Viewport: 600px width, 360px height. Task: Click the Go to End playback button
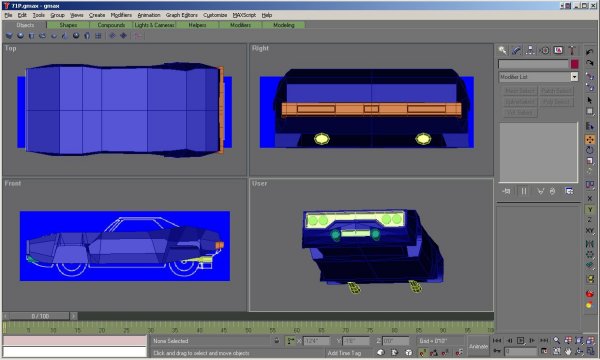[544, 340]
